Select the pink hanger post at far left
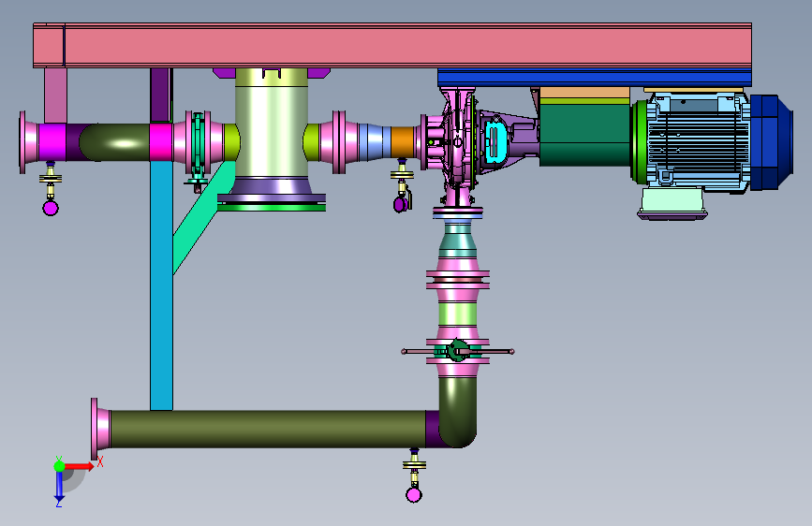 click(x=55, y=95)
